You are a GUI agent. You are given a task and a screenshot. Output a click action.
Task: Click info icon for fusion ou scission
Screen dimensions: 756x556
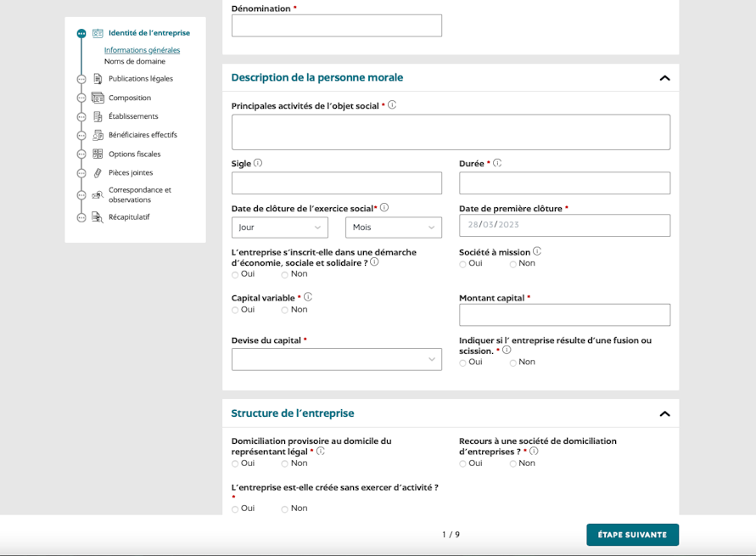[507, 350]
